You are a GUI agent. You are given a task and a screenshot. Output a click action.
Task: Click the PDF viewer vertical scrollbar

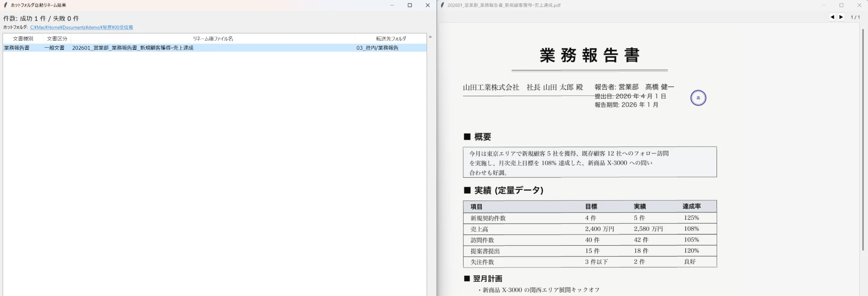[863, 140]
